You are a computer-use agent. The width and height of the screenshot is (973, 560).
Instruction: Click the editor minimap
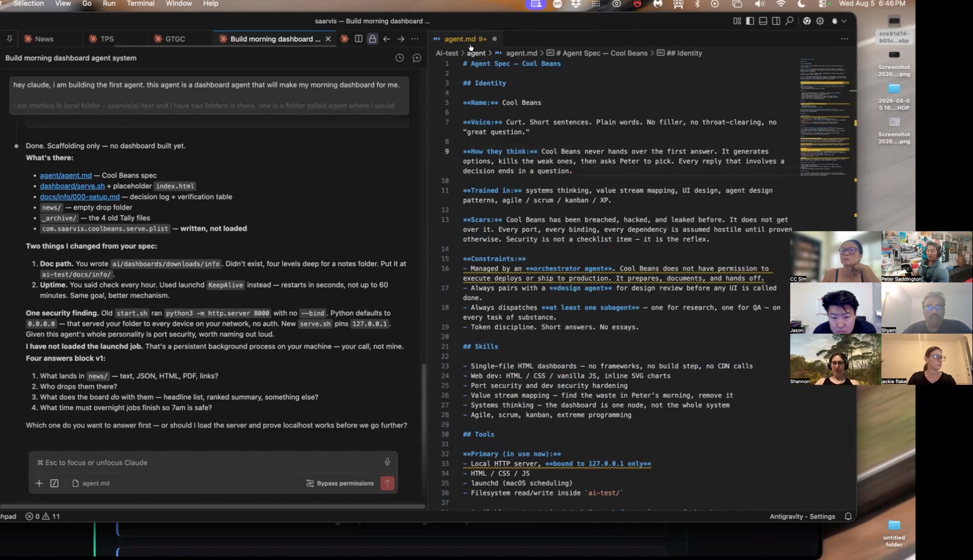[824, 118]
